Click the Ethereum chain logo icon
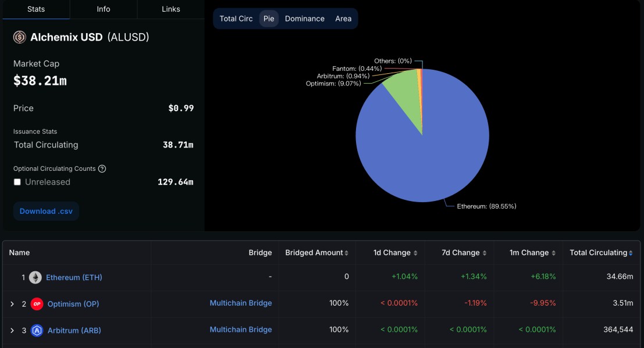644x348 pixels. tap(35, 278)
